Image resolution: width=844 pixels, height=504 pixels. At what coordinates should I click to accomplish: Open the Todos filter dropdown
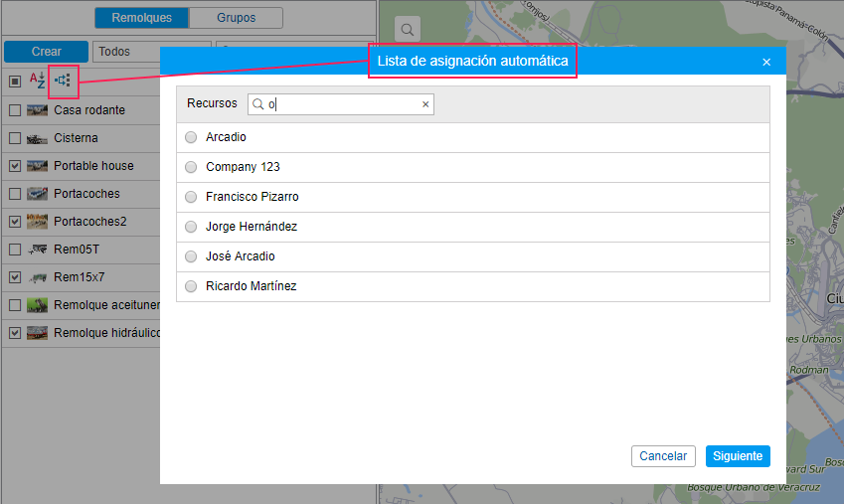point(152,52)
